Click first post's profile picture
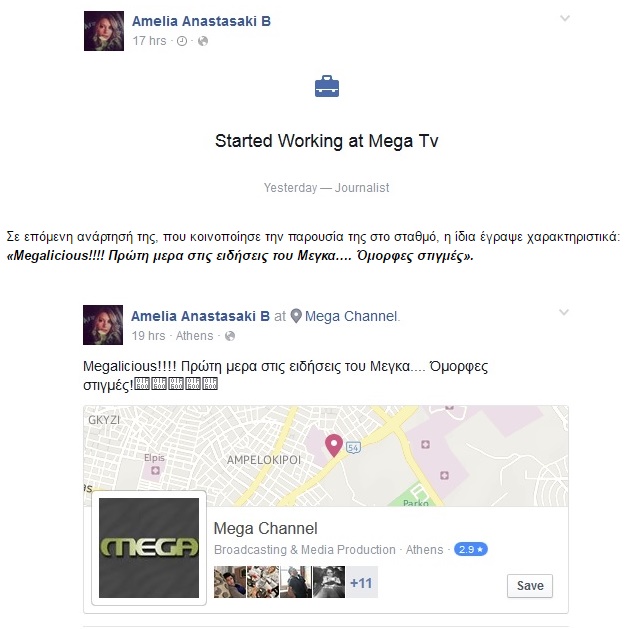This screenshot has height=629, width=627. [104, 31]
